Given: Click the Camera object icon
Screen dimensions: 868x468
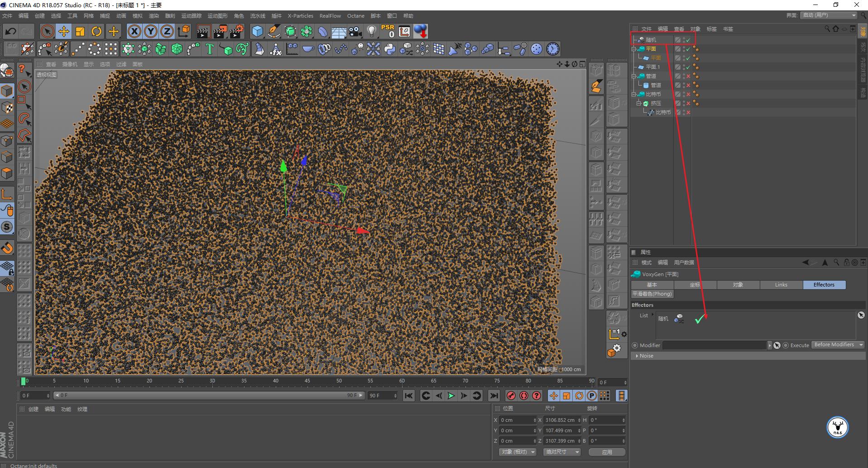Looking at the screenshot, I should 355,31.
